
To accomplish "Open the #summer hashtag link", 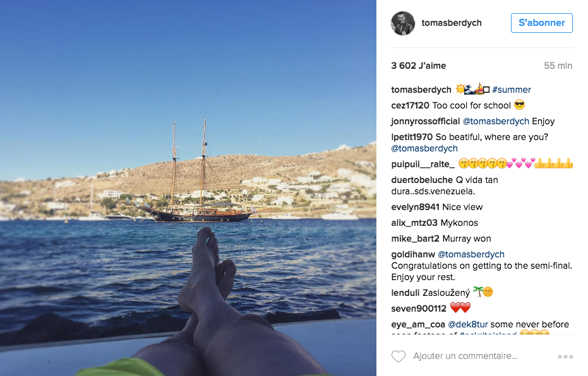I will tap(512, 90).
